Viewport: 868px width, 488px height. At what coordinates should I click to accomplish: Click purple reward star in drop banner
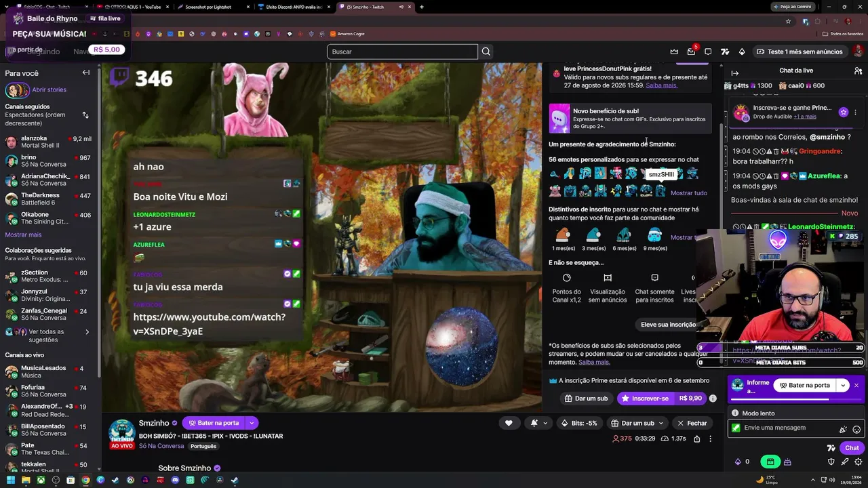click(x=843, y=112)
